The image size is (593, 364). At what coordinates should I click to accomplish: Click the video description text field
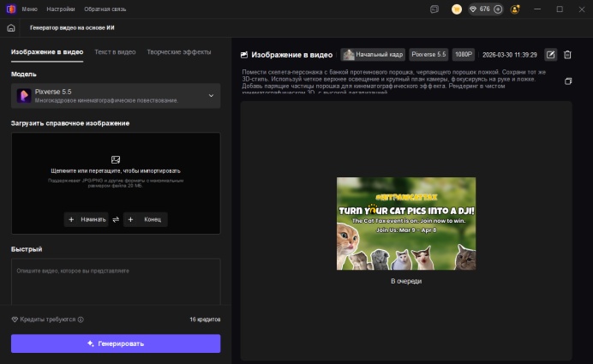[115, 281]
